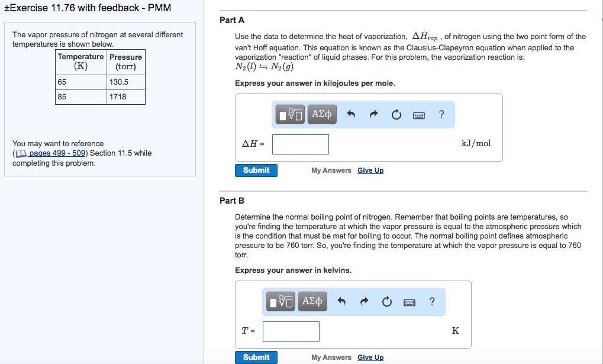Reset the Part A answer with the circular arrow
The image size is (603, 364).
click(x=396, y=115)
